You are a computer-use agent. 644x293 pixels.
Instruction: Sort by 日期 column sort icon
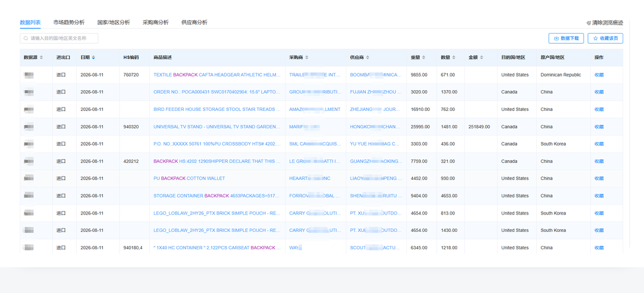click(x=93, y=58)
